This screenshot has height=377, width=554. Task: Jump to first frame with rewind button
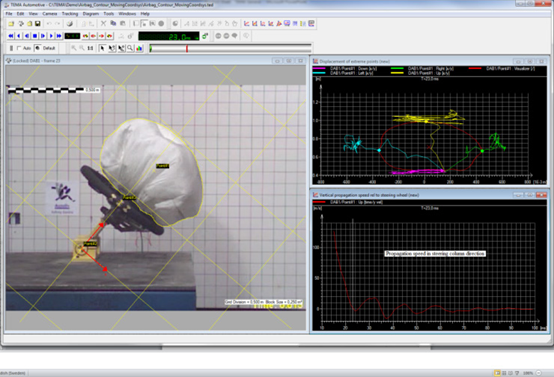tap(11, 36)
